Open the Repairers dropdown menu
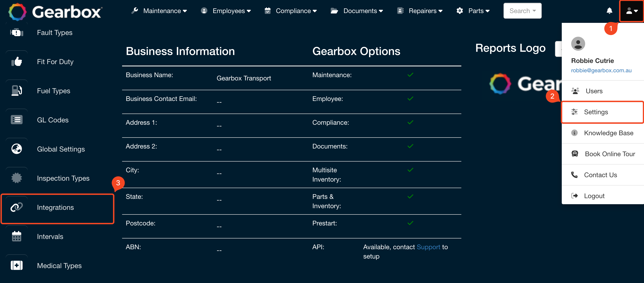The height and width of the screenshot is (283, 644). click(x=425, y=11)
